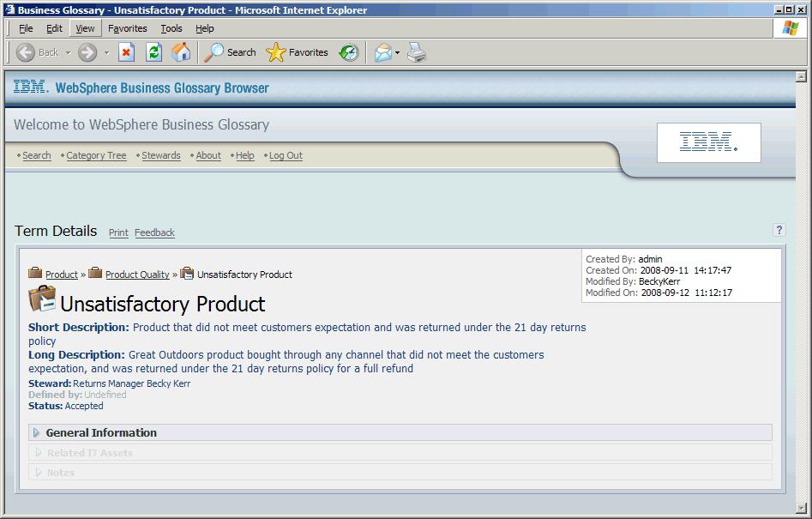Image resolution: width=812 pixels, height=519 pixels.
Task: Expand the Related IT Assets section
Action: point(400,453)
